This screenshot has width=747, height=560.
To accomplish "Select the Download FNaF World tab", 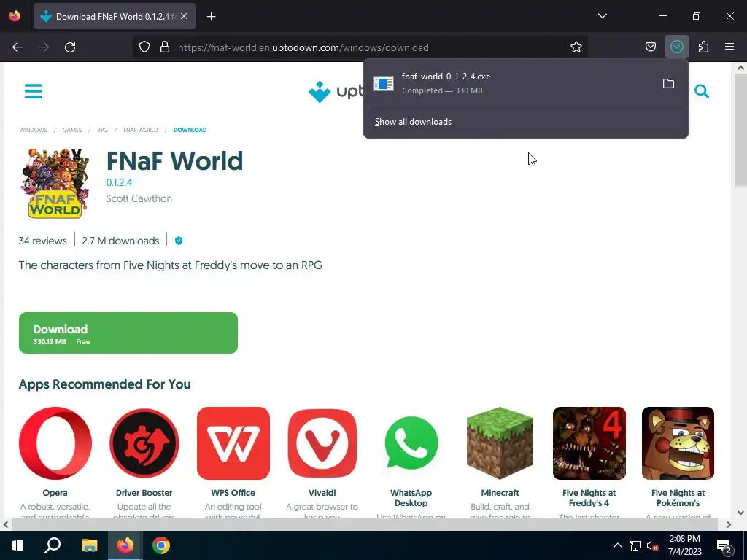I will [x=115, y=16].
